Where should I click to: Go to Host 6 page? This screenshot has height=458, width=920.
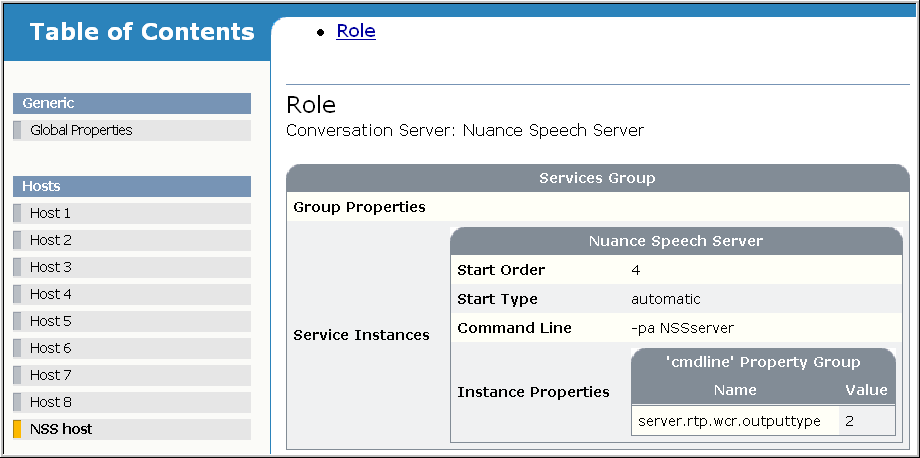pyautogui.click(x=50, y=348)
